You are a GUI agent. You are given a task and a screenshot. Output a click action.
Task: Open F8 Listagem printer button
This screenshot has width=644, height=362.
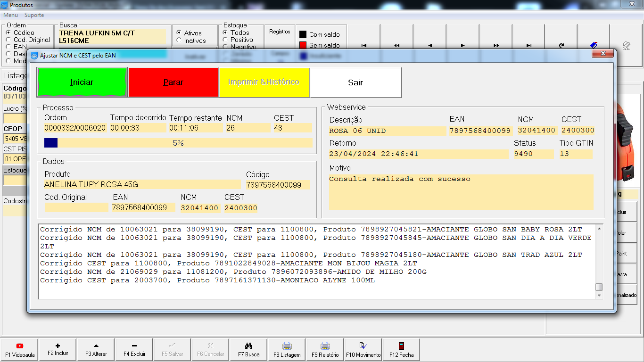(x=287, y=350)
